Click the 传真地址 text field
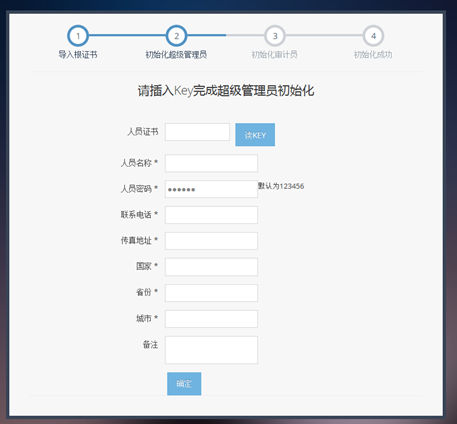The image size is (457, 424). (x=211, y=241)
